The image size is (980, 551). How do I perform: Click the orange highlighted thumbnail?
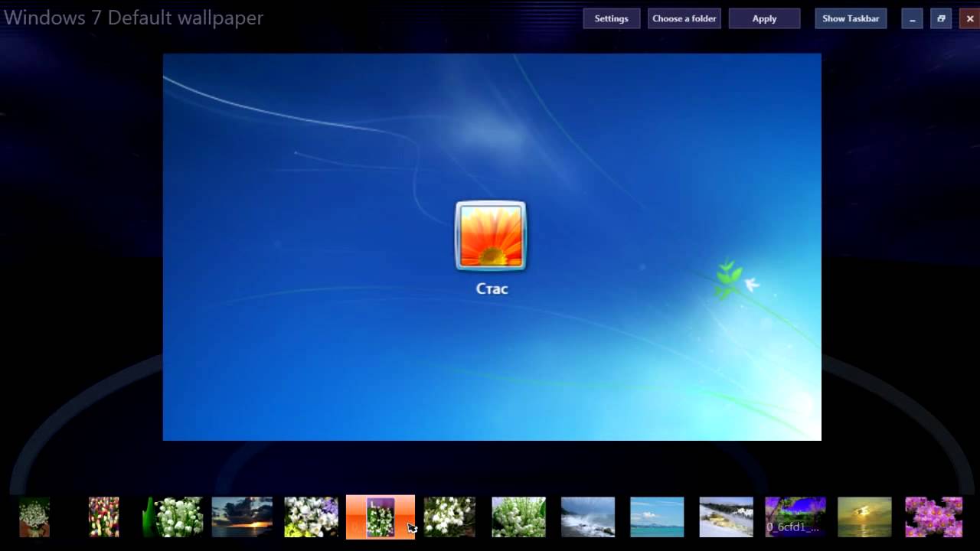point(381,517)
